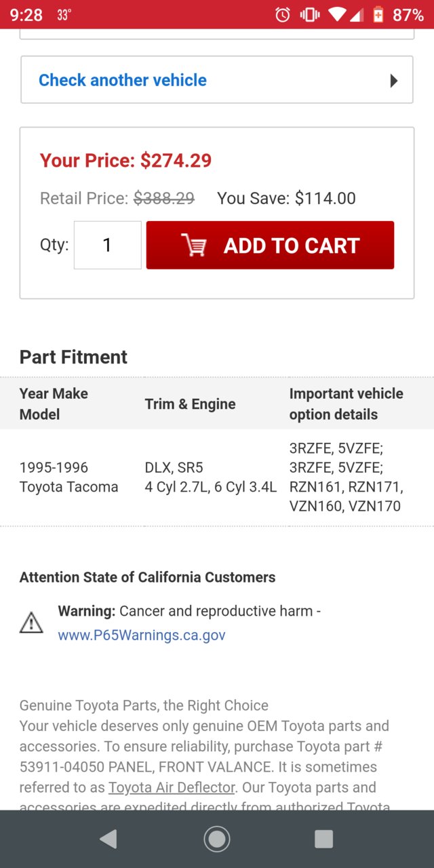434x868 pixels.
Task: Click the Year Make Model column header
Action: pos(54,403)
